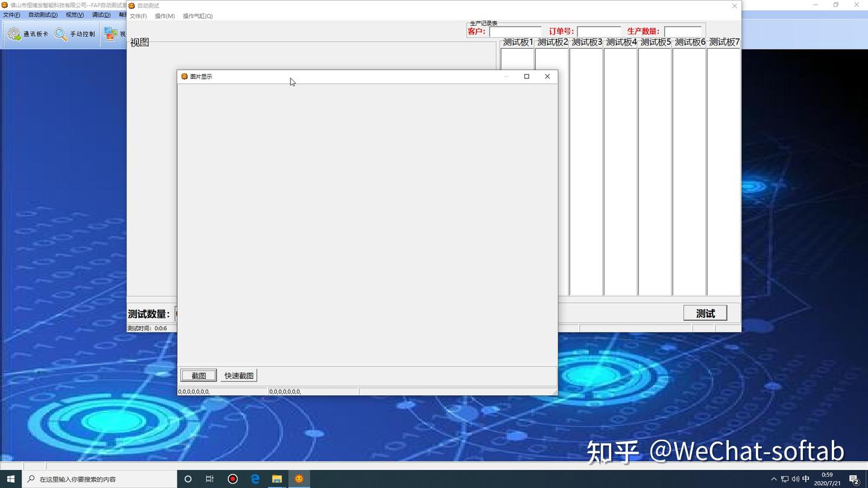
Task: Click the 生产数量 production quantity field
Action: [x=683, y=31]
